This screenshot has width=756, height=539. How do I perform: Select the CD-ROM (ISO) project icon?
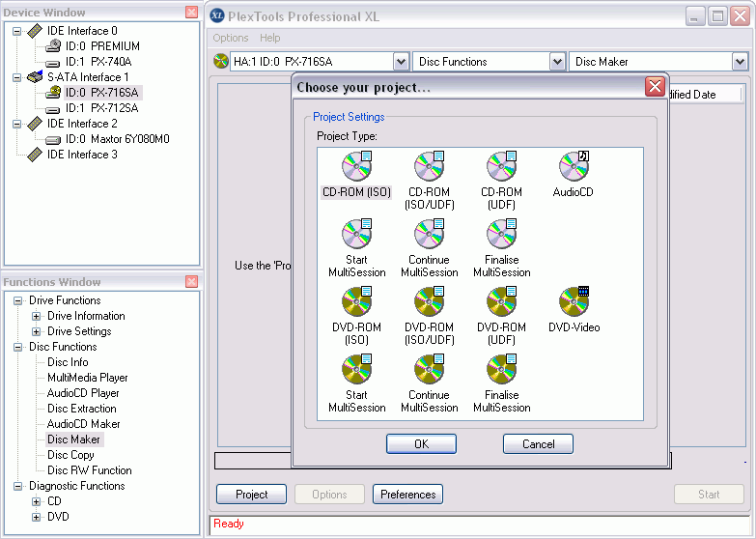[357, 165]
